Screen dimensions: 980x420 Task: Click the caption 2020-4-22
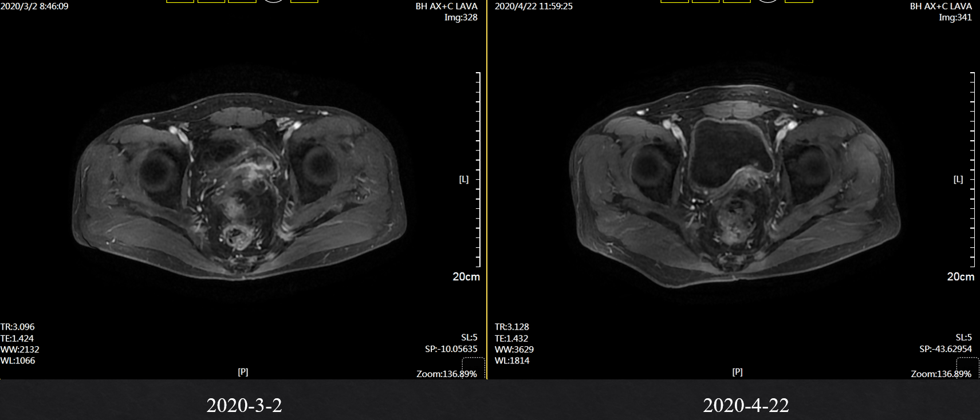746,405
